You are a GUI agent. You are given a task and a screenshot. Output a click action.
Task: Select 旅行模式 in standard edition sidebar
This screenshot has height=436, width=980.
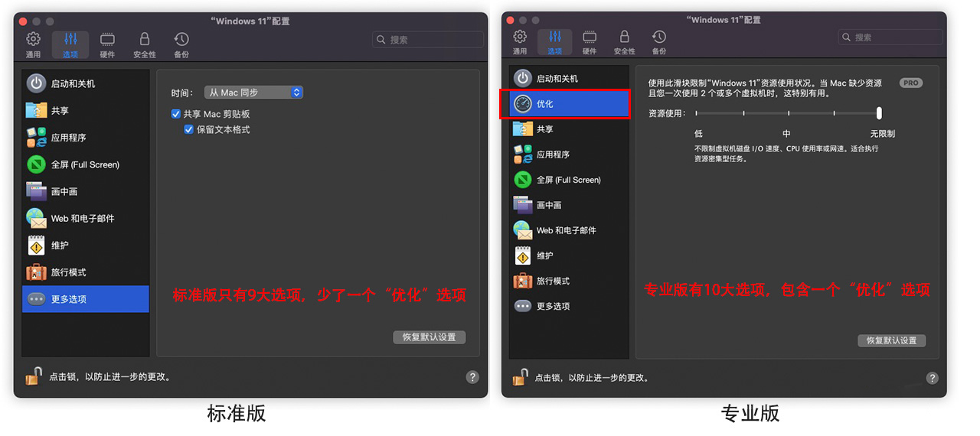[86, 272]
